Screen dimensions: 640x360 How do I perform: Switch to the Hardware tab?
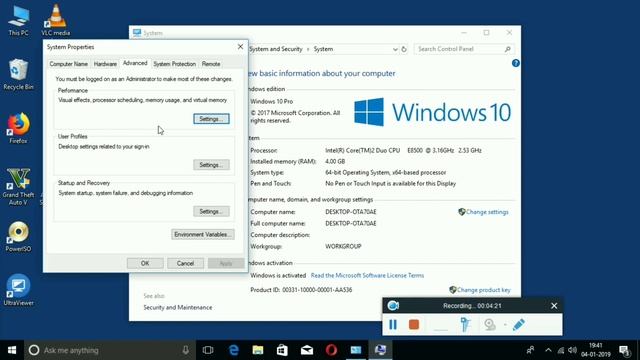pyautogui.click(x=105, y=64)
